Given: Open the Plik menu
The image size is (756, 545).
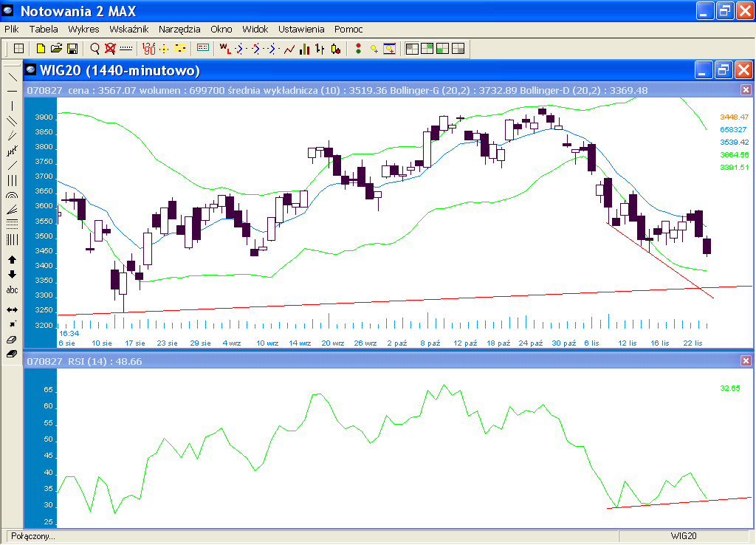Looking at the screenshot, I should click(12, 30).
